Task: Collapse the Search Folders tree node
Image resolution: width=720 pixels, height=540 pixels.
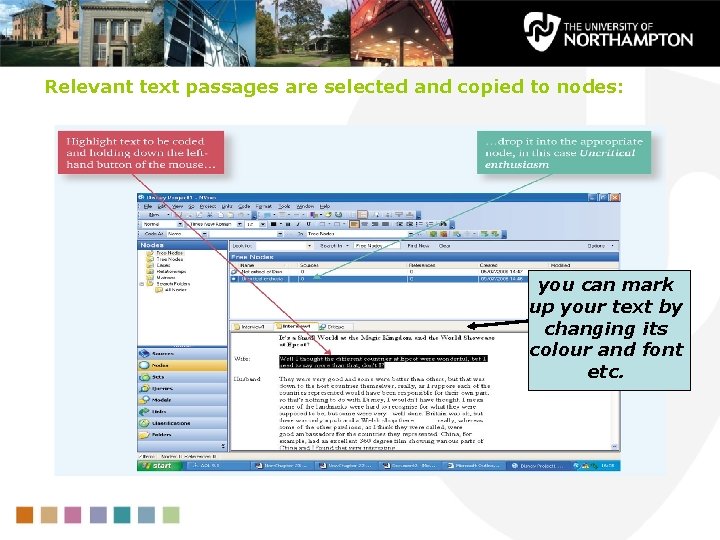Action: tap(141, 284)
